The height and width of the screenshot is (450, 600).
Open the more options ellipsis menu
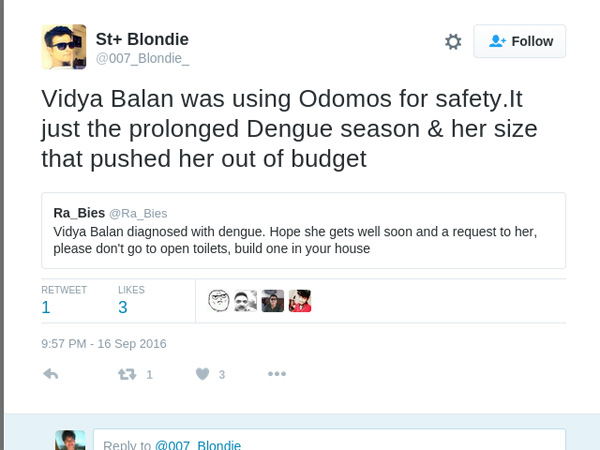(x=277, y=374)
